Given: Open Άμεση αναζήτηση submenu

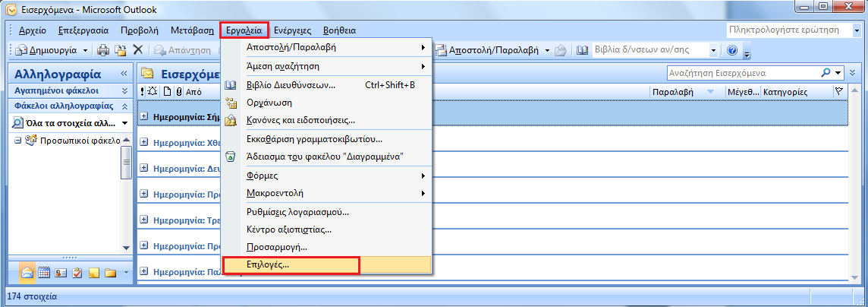Looking at the screenshot, I should 326,67.
